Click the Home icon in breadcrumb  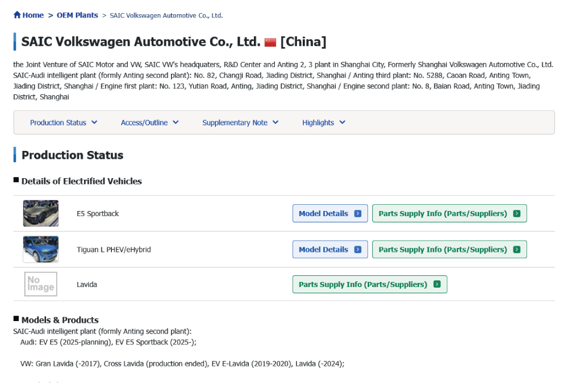(17, 15)
